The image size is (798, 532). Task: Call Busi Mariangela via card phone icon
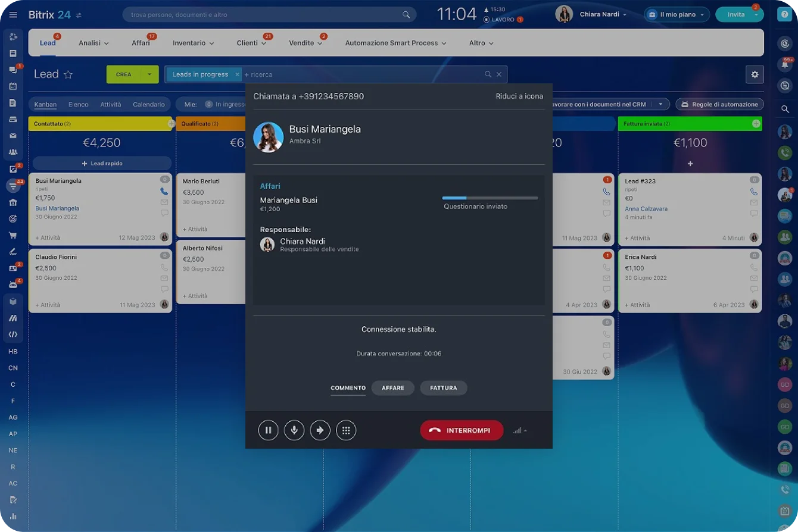164,192
